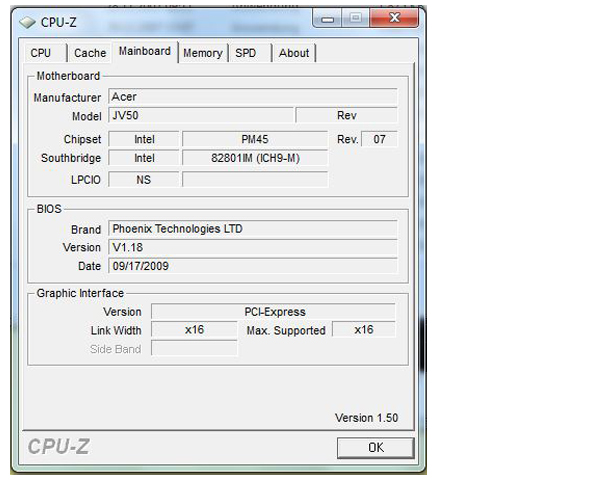The height and width of the screenshot is (480, 600).
Task: Click the BIOS Brand label
Action: click(x=86, y=230)
